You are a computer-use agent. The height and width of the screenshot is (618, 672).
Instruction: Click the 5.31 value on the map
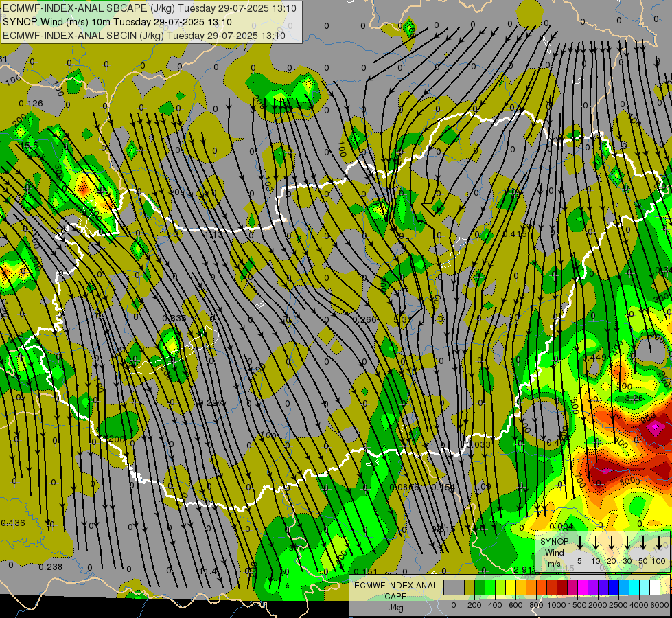[x=402, y=319]
